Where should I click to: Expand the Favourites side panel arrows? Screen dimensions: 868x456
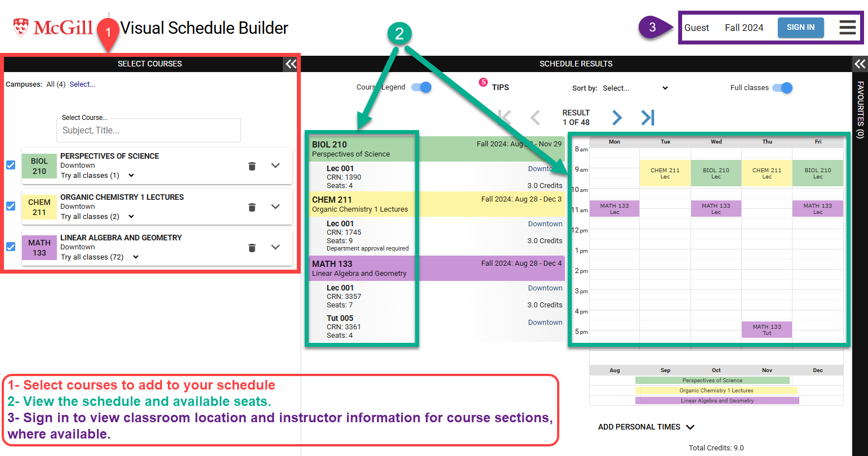point(860,64)
